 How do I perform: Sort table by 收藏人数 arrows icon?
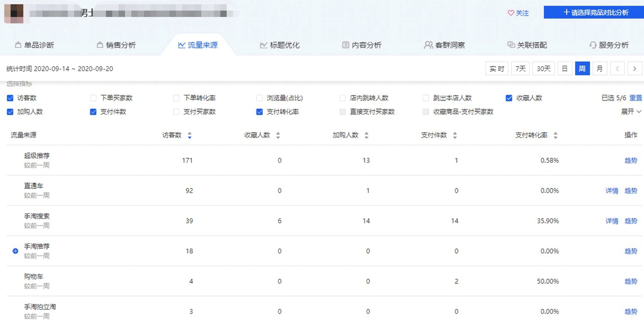[278, 136]
